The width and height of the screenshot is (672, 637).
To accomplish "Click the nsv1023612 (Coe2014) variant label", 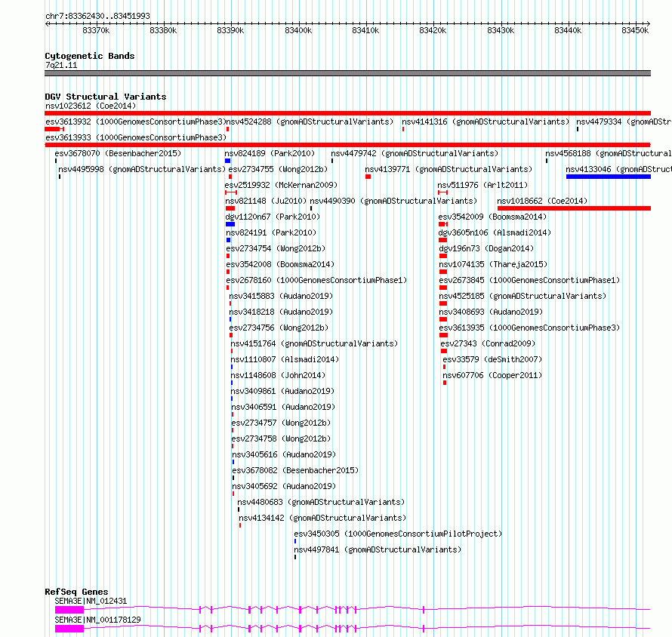I will 91,106.
